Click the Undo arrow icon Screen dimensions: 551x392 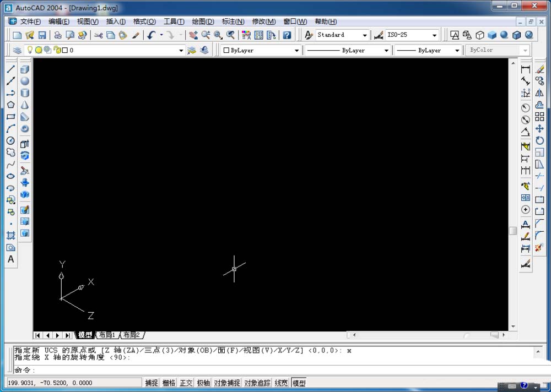tap(152, 35)
